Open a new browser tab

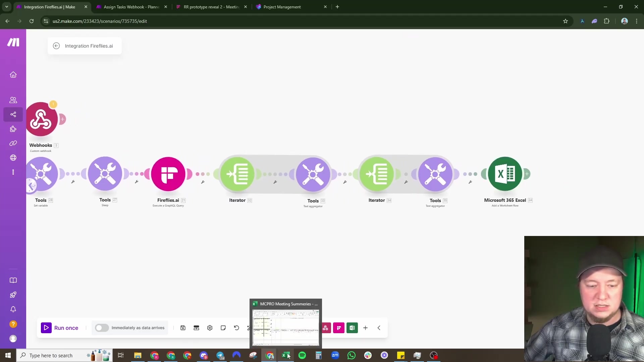(x=337, y=7)
